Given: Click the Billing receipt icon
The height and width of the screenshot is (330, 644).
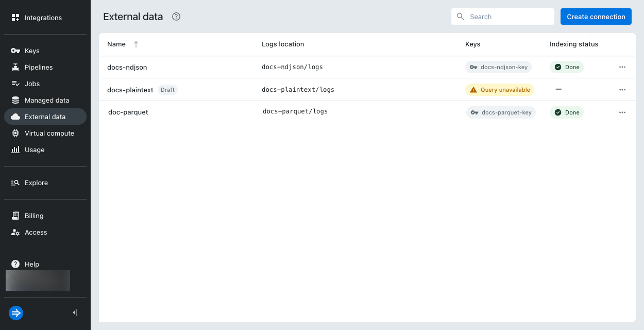Looking at the screenshot, I should point(15,216).
